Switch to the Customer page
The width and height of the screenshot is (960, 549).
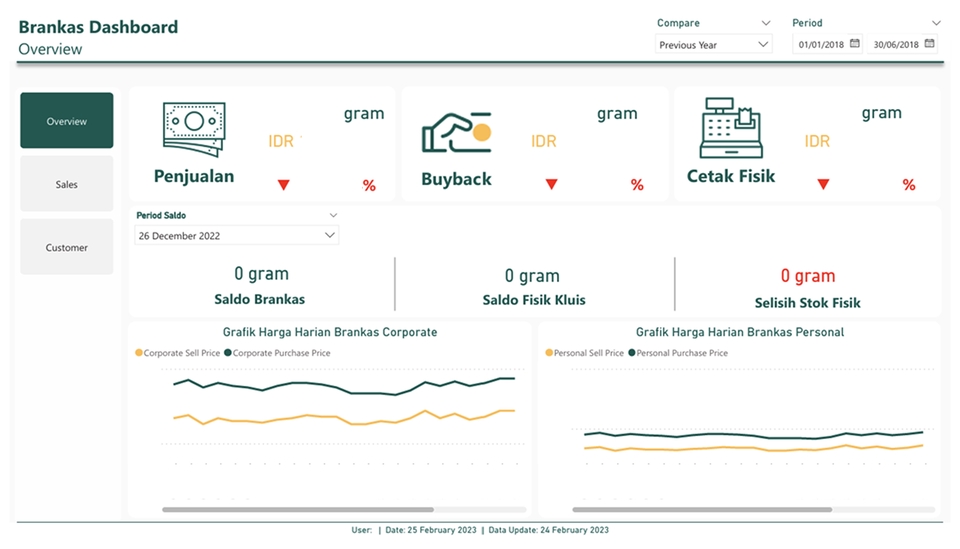tap(67, 247)
